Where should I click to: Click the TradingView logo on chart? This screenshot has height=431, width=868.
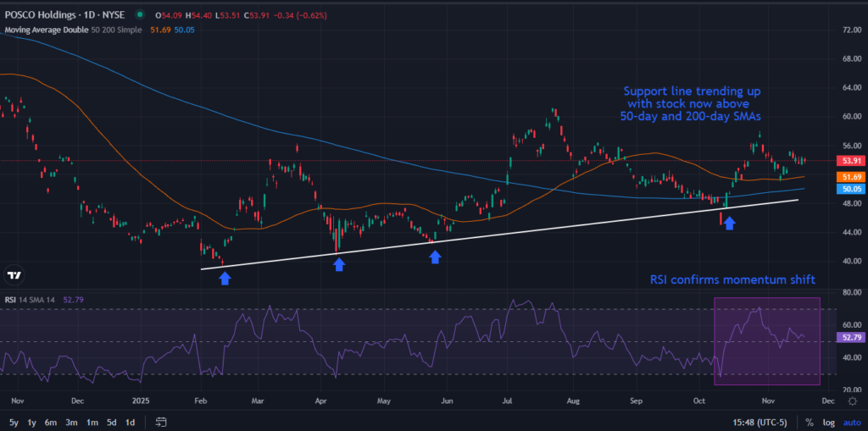(14, 274)
